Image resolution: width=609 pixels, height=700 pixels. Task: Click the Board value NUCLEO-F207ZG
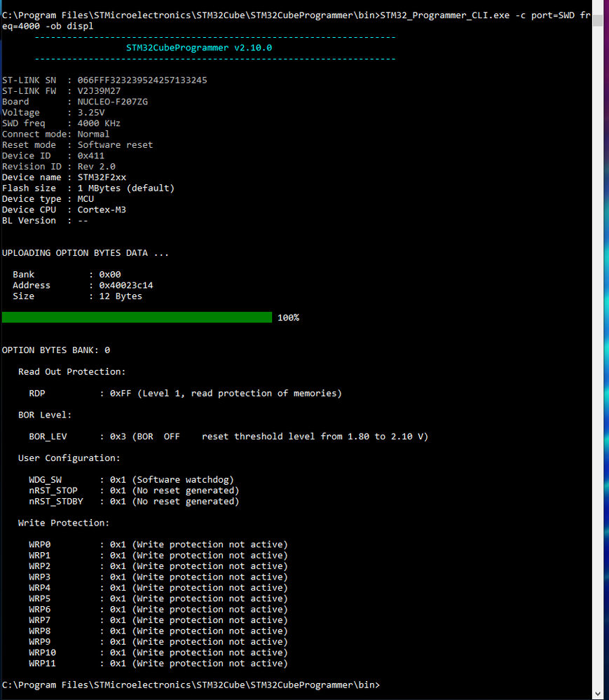coord(113,102)
